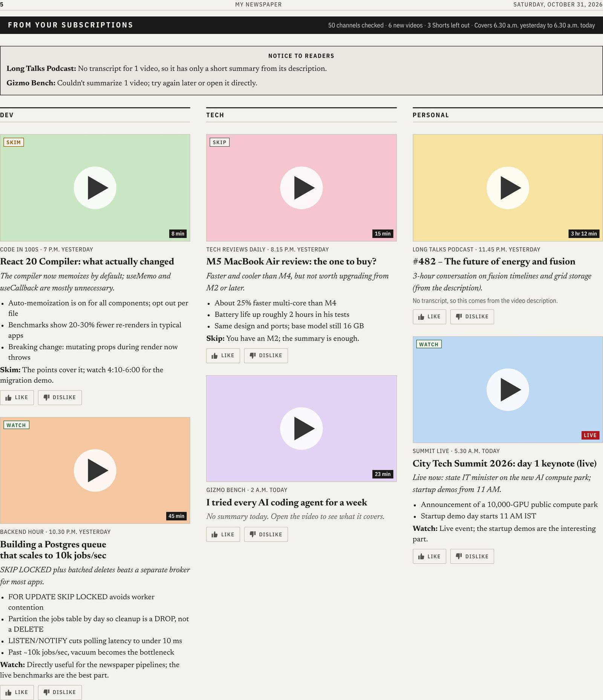Click 'Gizmo Bench · 2 a.m. today' byline
The width and height of the screenshot is (603, 700).
tap(247, 490)
